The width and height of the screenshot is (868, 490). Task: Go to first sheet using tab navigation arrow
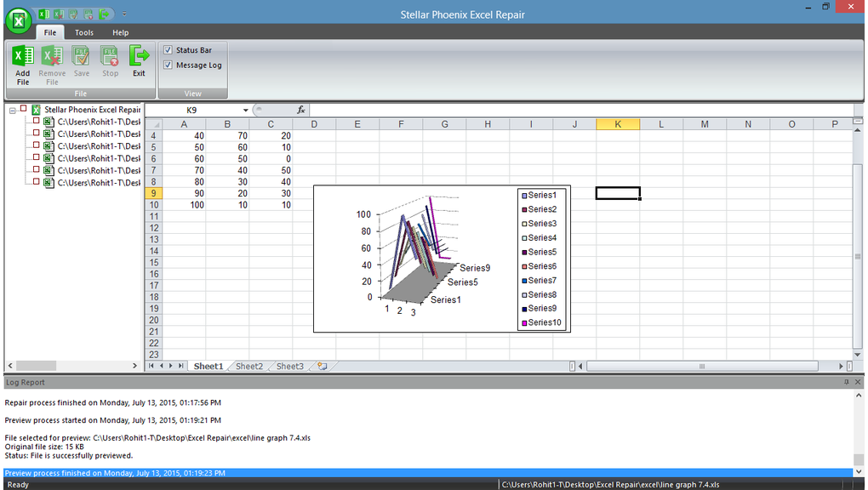coord(151,366)
